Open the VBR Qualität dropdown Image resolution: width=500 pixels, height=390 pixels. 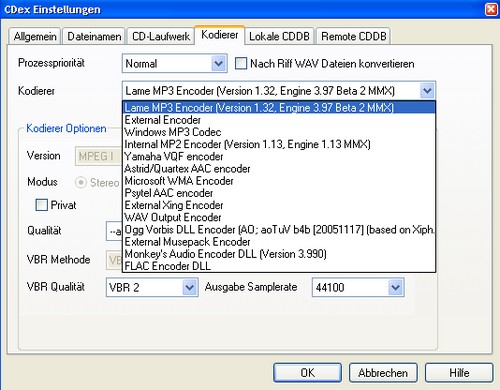click(152, 287)
